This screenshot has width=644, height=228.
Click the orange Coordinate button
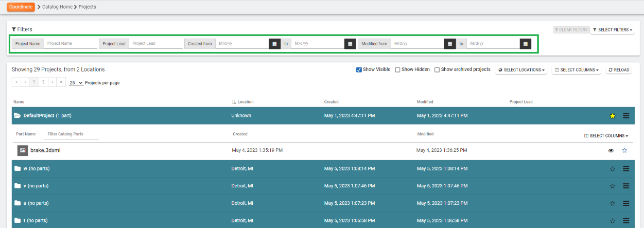coord(21,7)
